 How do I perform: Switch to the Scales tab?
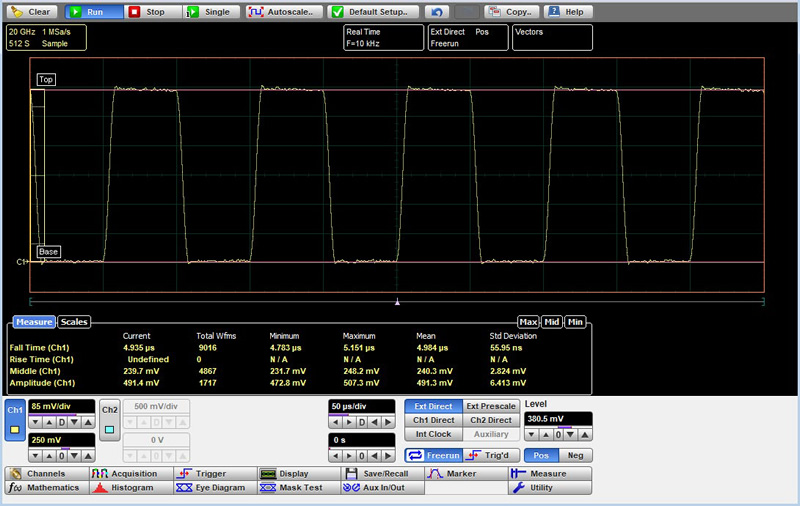coord(74,322)
